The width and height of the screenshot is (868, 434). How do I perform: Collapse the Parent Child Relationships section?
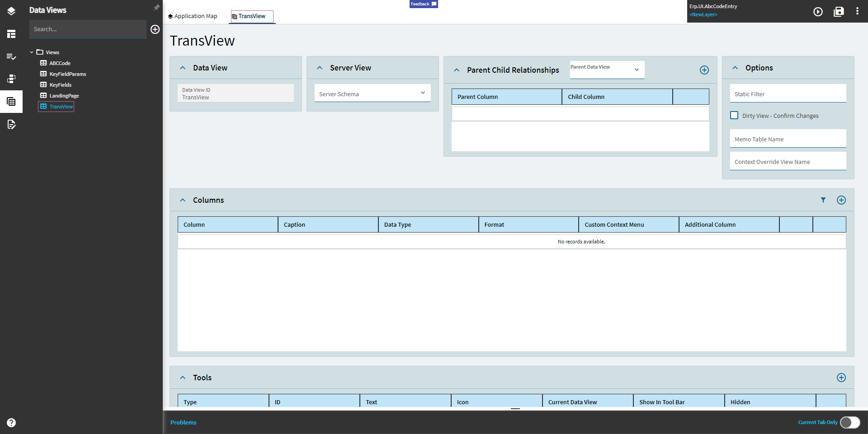pyautogui.click(x=457, y=70)
